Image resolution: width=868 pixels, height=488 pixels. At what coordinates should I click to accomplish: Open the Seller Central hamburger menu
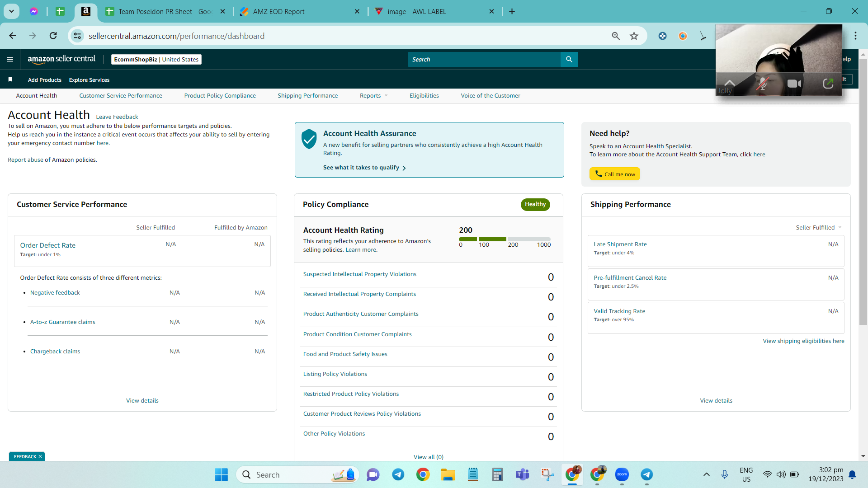[x=10, y=59]
